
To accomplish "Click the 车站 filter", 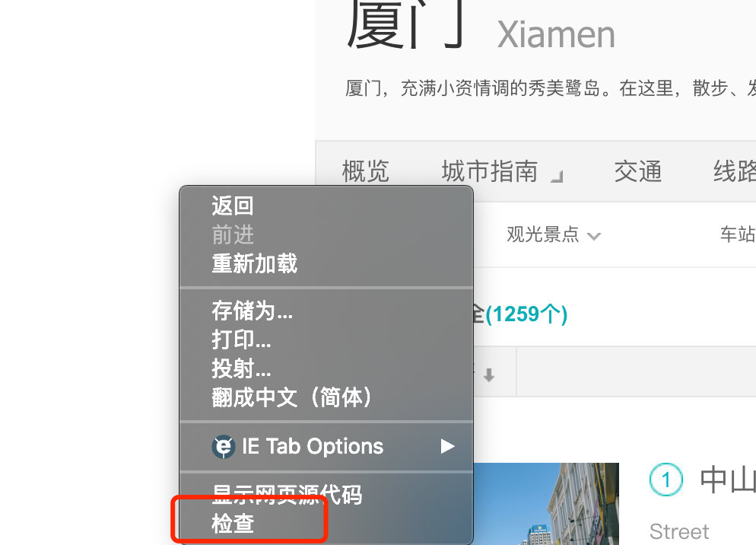I will point(738,234).
